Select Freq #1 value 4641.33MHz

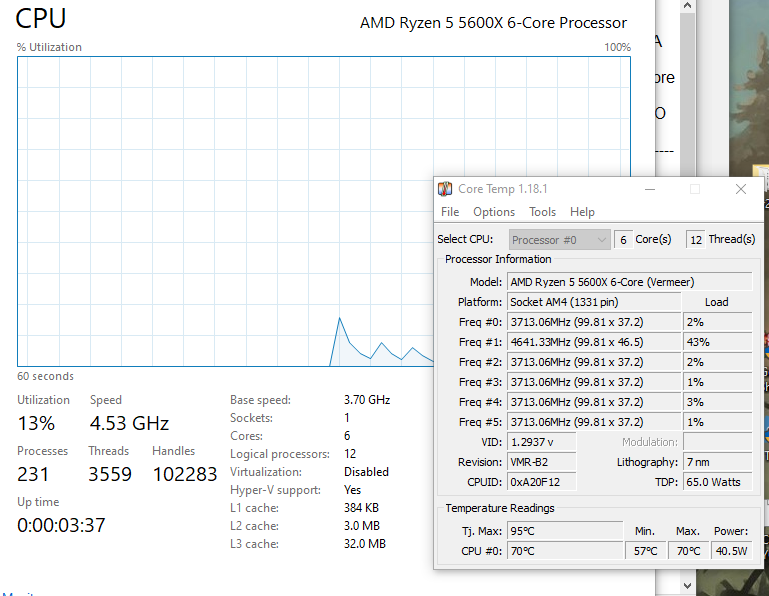pos(594,342)
